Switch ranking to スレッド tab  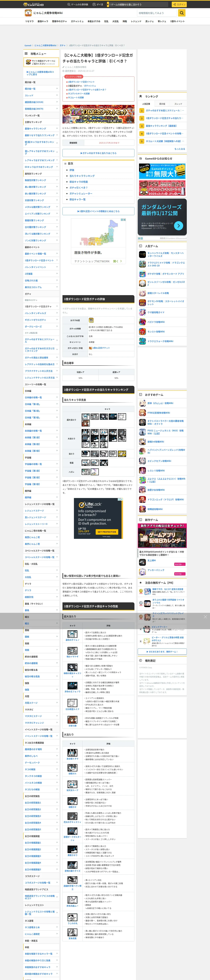click(x=178, y=104)
